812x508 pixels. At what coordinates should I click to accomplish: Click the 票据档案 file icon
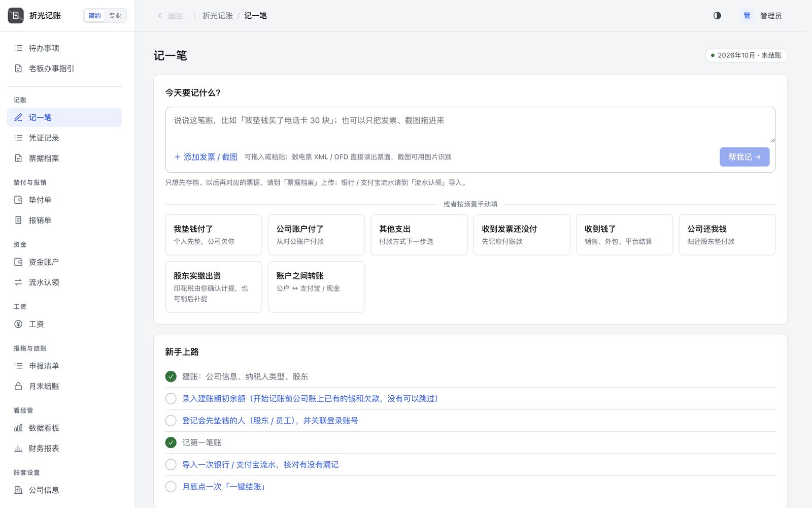[18, 158]
